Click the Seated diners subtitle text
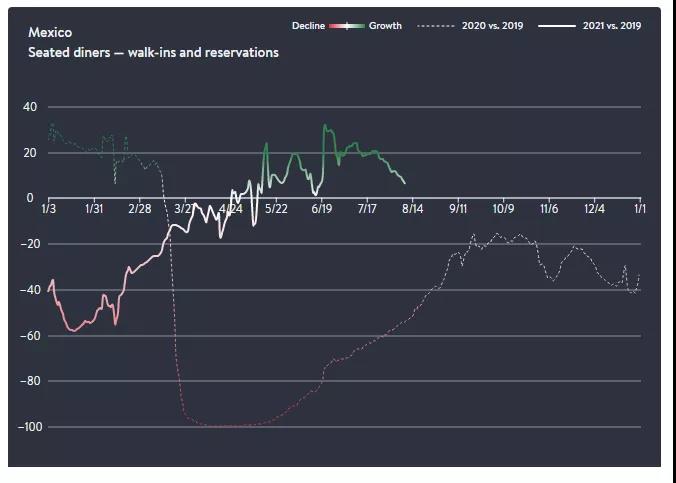The height and width of the screenshot is (483, 676). (153, 52)
